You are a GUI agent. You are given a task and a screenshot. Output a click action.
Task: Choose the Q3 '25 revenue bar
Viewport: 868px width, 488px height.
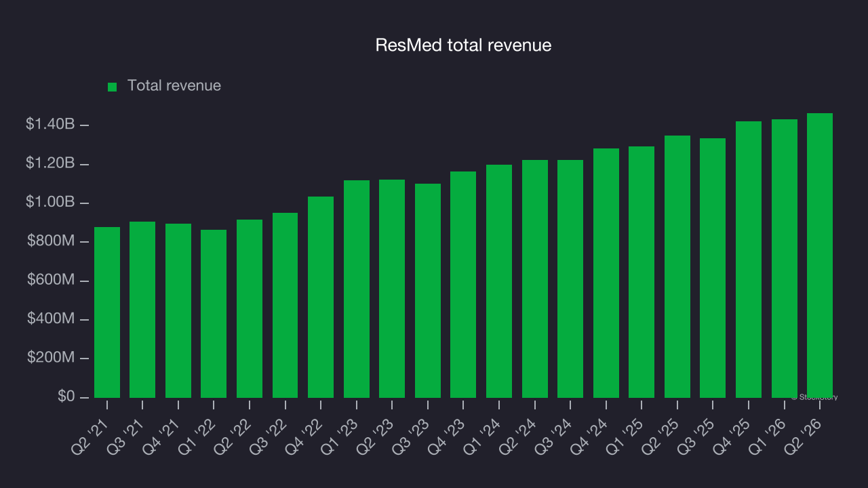coord(713,268)
